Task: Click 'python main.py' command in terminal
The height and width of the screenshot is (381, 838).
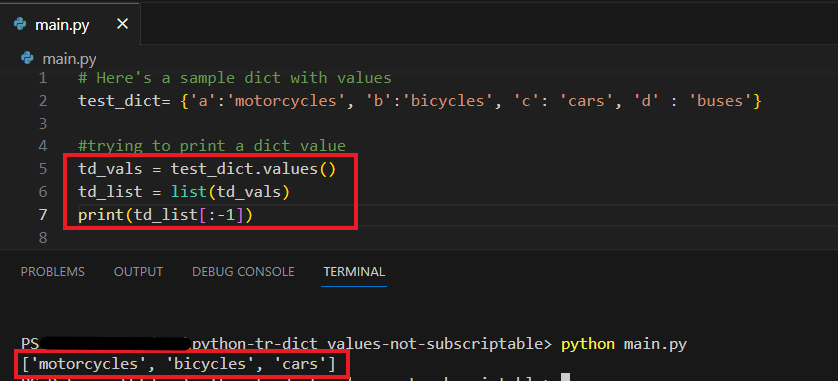Action: 624,344
